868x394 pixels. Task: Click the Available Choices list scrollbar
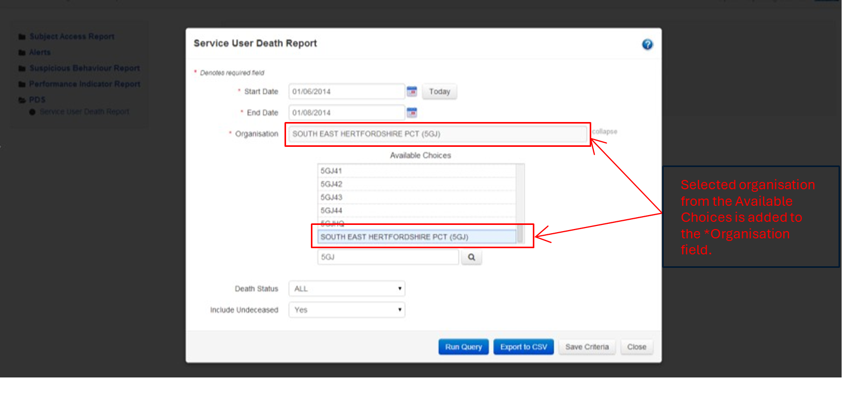[520, 203]
